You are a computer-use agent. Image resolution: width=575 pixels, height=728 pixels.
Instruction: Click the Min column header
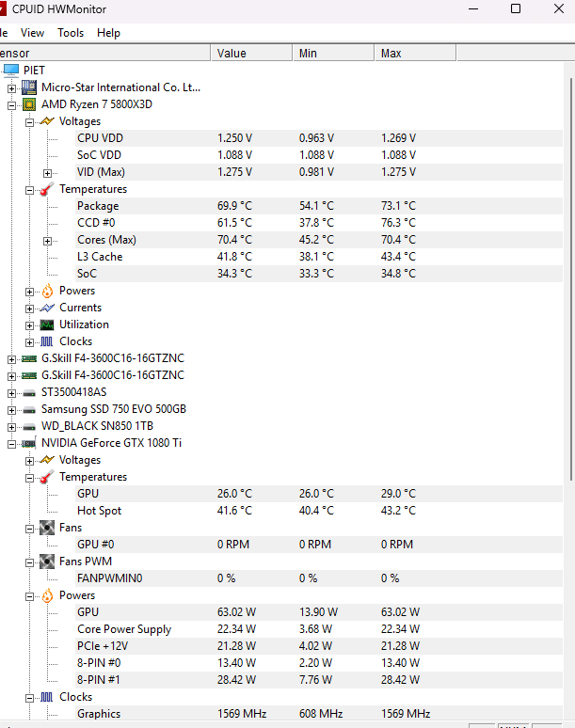point(333,53)
